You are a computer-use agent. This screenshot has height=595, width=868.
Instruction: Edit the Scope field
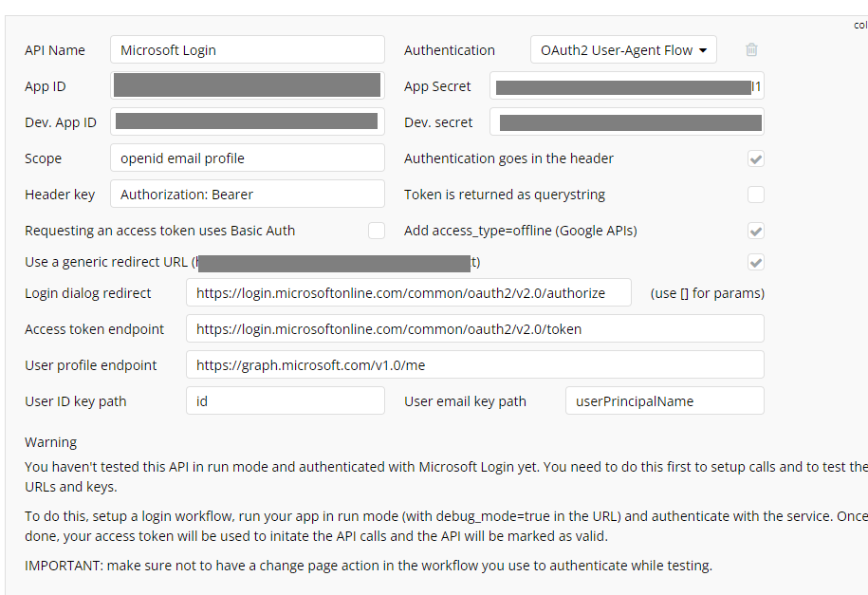pos(247,158)
